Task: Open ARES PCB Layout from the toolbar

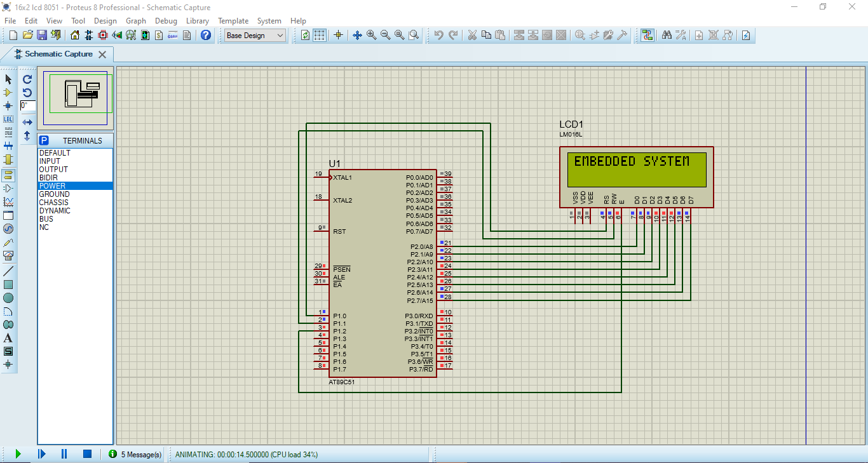Action: [x=102, y=35]
